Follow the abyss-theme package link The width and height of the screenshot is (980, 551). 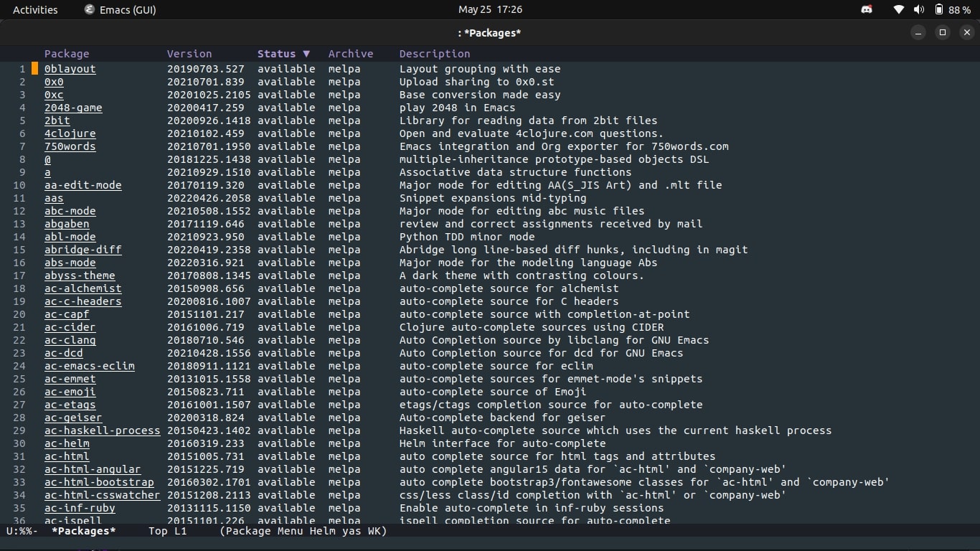pyautogui.click(x=80, y=275)
